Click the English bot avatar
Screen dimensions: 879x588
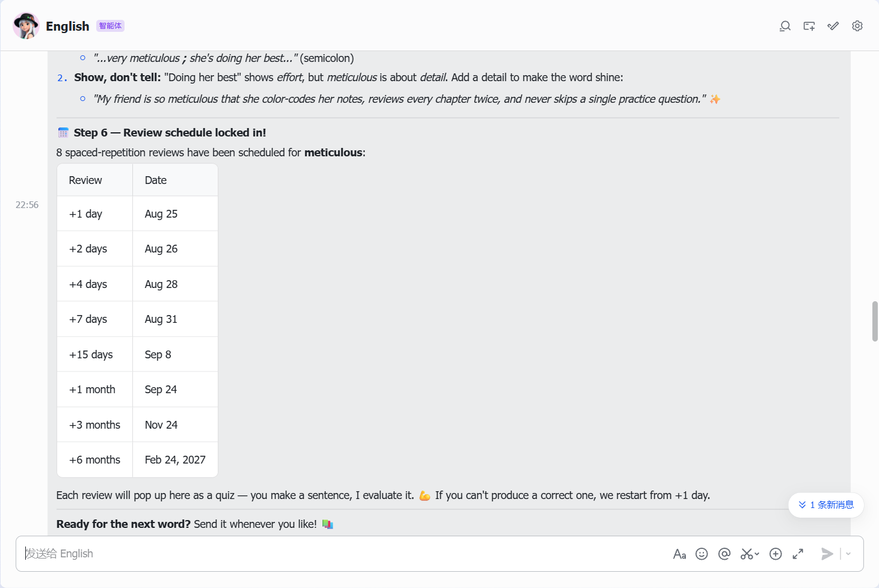click(26, 26)
